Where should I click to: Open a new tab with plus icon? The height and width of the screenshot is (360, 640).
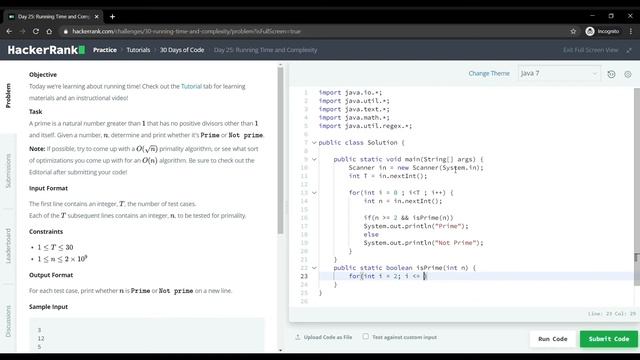[x=112, y=17]
